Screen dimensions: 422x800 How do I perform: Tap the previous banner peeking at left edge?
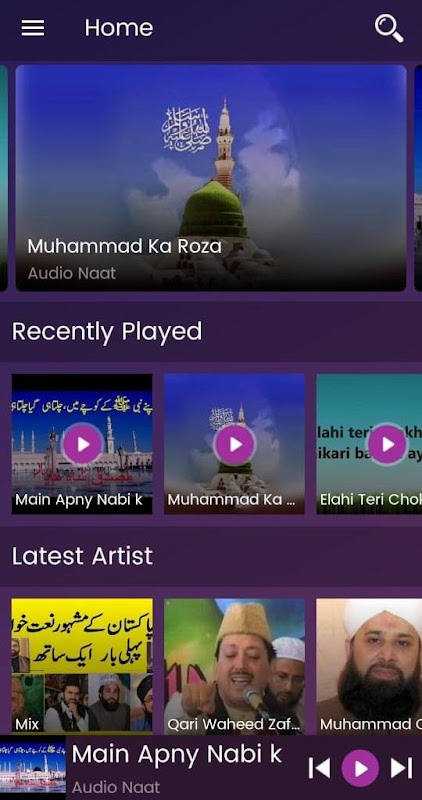[x=4, y=178]
